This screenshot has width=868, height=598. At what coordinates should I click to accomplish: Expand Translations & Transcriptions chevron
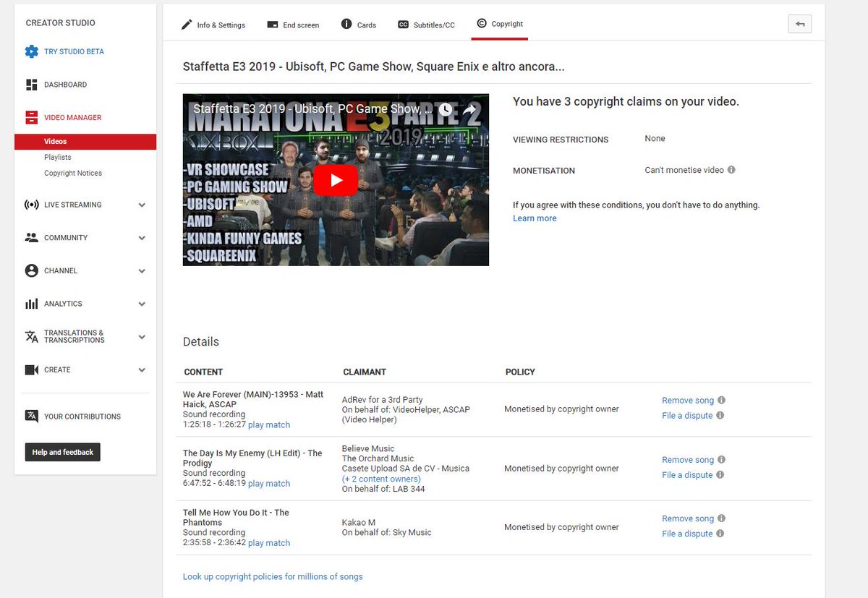click(142, 337)
